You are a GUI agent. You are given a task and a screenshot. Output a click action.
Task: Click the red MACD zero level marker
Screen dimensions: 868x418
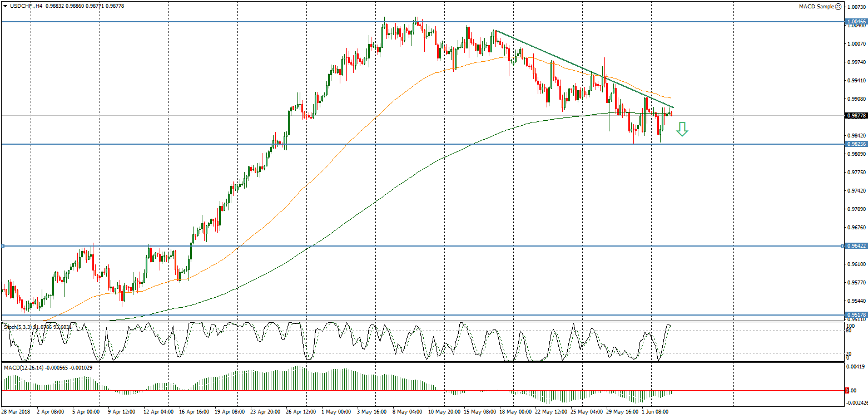tap(847, 390)
